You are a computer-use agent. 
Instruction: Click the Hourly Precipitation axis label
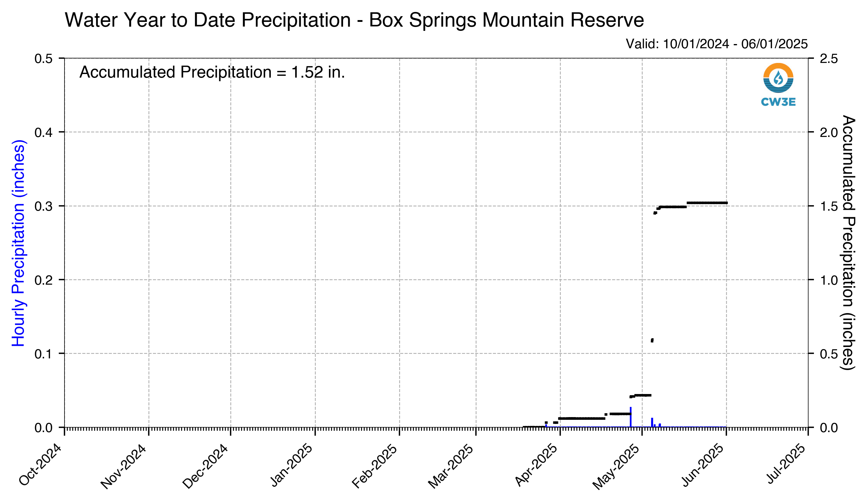coord(19,243)
